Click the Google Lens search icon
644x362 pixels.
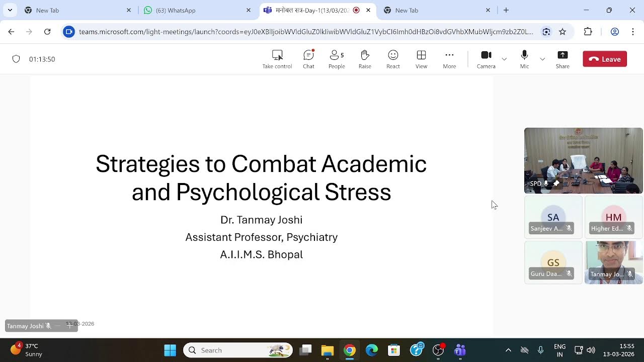(x=546, y=32)
